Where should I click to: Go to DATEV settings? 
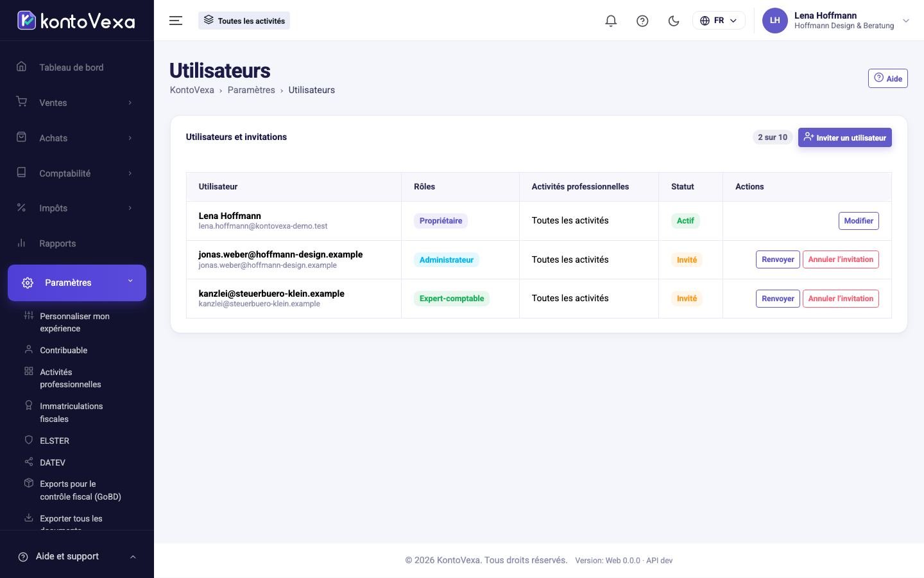click(53, 462)
